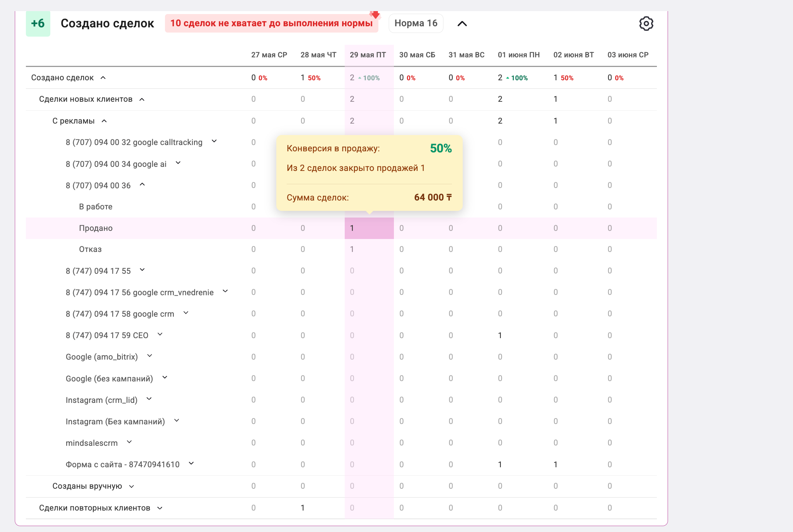
Task: Click the highlighted Продано cell for 29 мая
Action: tap(369, 228)
